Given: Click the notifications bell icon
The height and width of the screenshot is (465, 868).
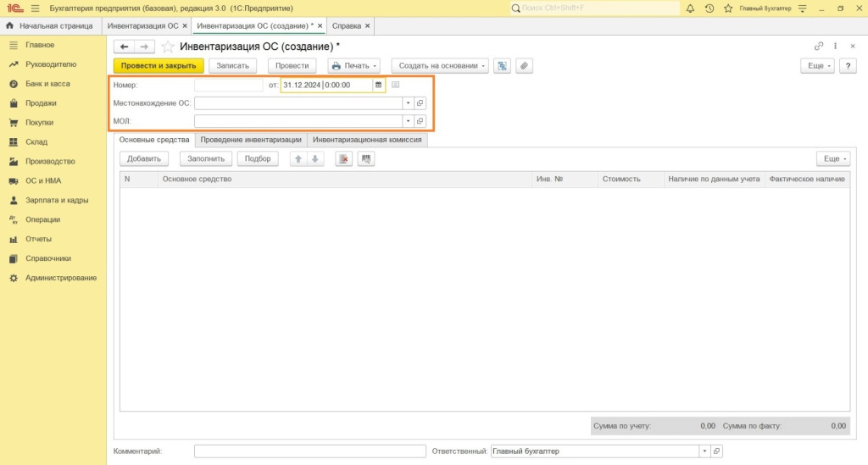Looking at the screenshot, I should [690, 8].
